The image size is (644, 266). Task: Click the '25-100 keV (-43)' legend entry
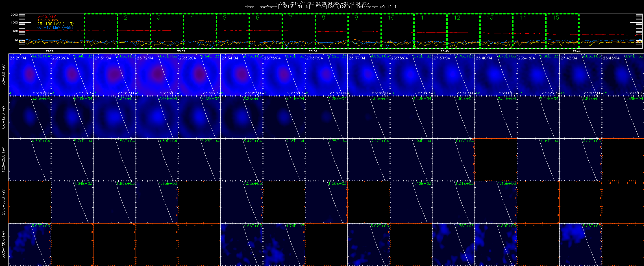55,24
